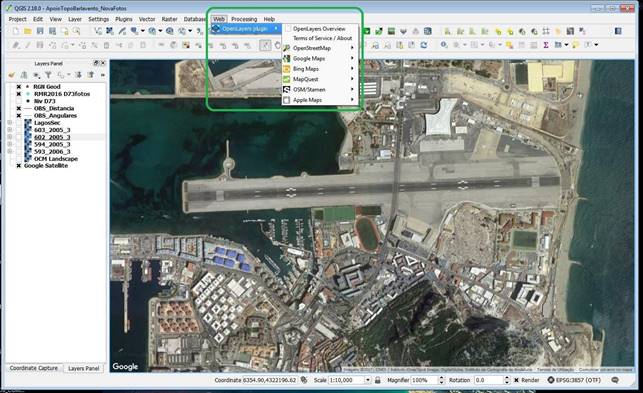This screenshot has width=643, height=393.
Task: Click the Save Project floppy icon
Action: [x=40, y=31]
